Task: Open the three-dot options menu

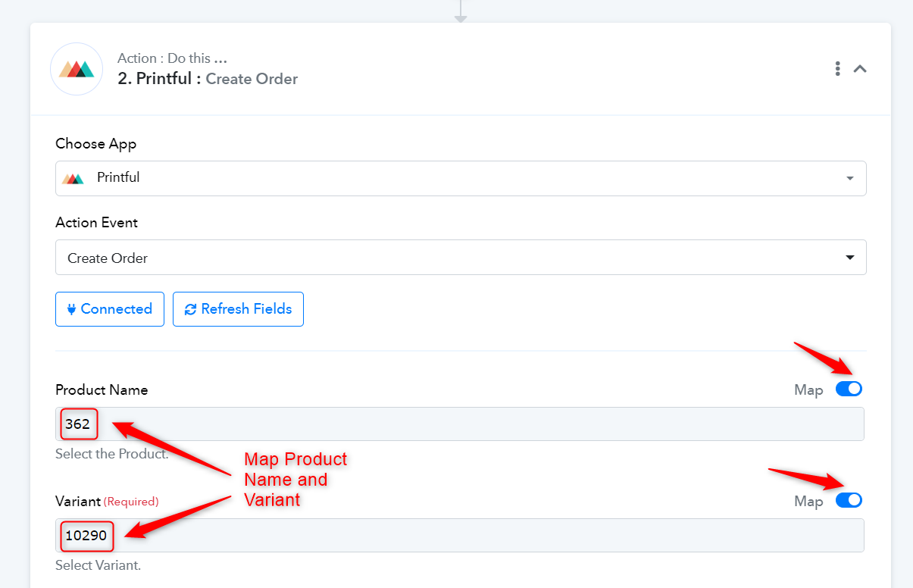Action: [837, 69]
